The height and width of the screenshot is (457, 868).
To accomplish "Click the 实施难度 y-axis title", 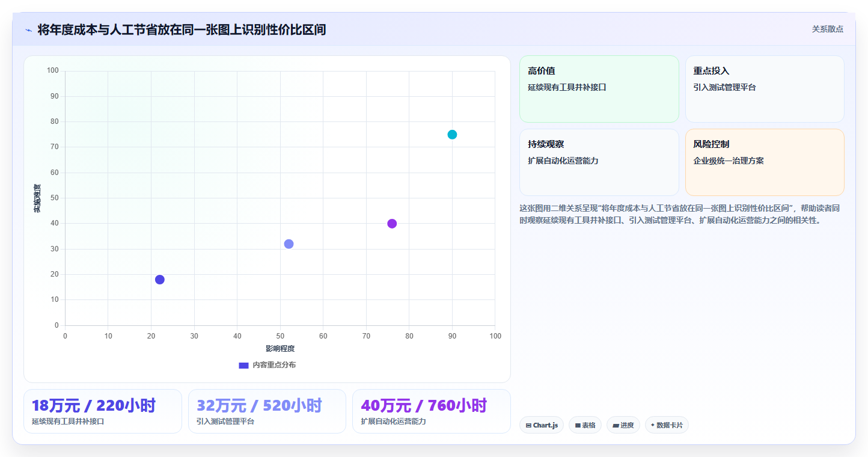I will point(37,198).
